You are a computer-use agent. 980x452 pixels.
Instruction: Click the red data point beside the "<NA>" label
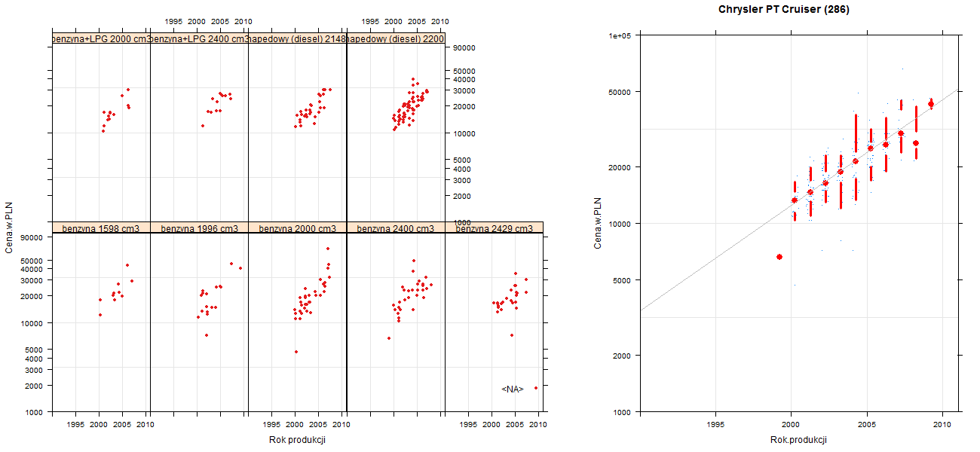(536, 388)
